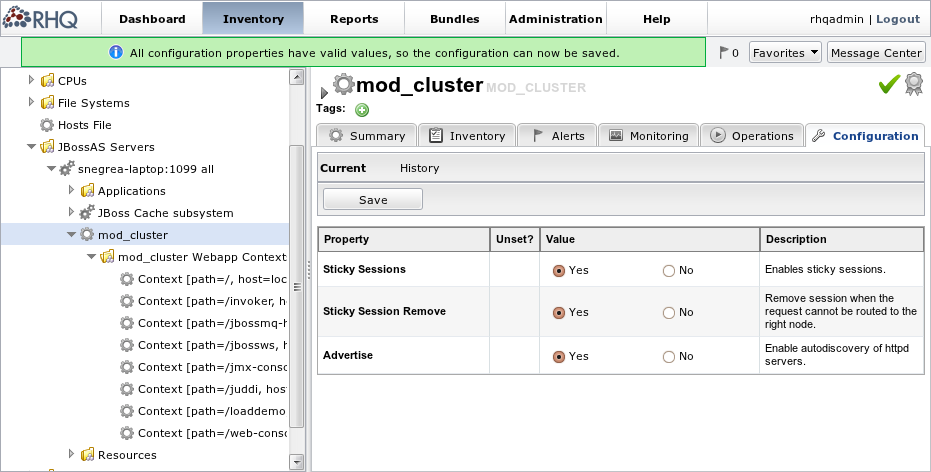This screenshot has height=472, width=931.
Task: Switch to the Monitoring tab
Action: tap(649, 135)
